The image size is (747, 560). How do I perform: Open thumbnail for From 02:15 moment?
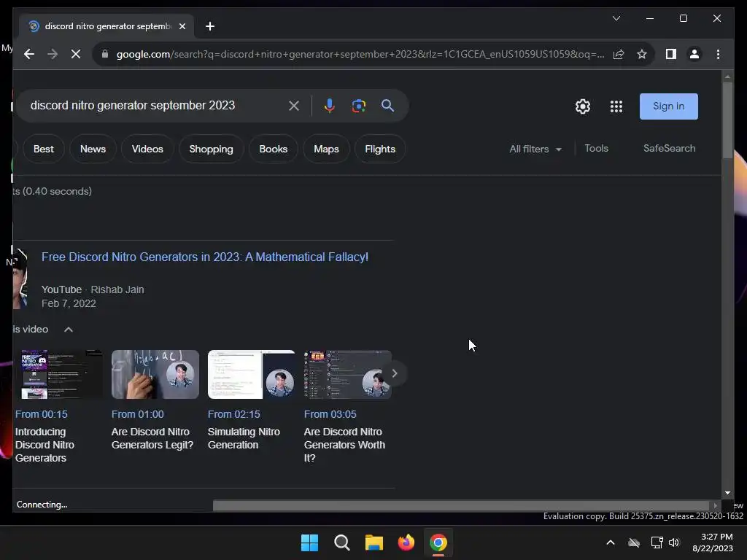(252, 374)
